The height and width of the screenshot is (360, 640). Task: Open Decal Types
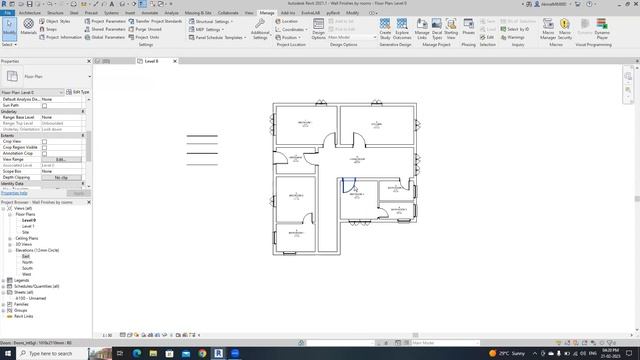[437, 29]
